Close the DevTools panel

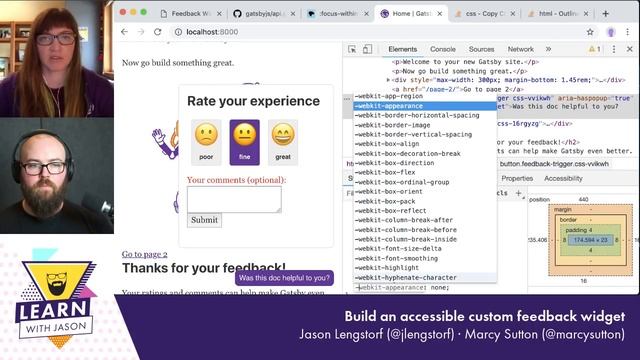tap(630, 49)
